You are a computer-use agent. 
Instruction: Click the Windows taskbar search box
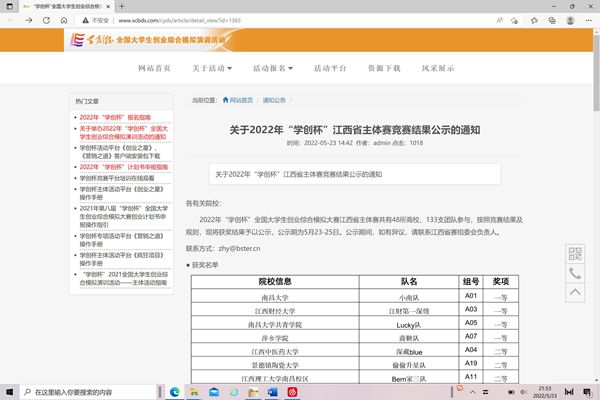89,392
